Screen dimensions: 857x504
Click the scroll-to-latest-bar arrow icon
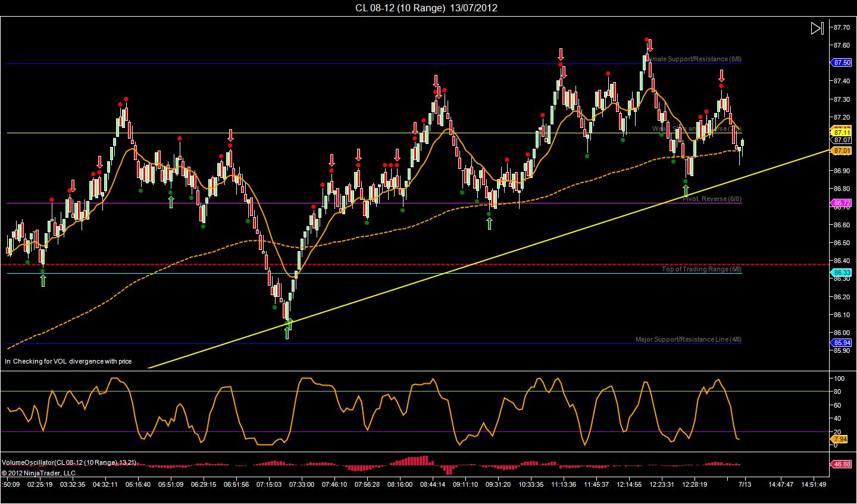(x=817, y=28)
